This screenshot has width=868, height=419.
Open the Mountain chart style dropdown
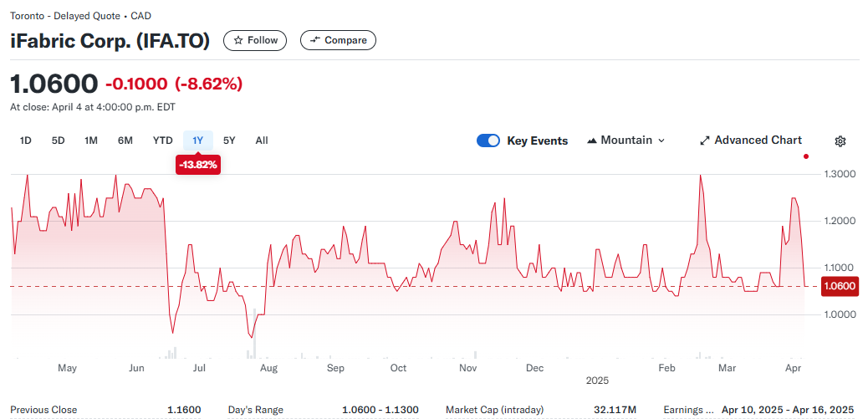point(626,141)
